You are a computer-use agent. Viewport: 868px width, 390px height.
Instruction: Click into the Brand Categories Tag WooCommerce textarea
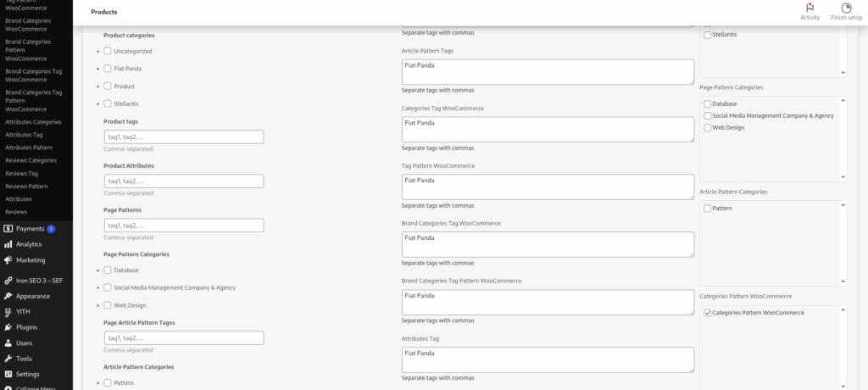tap(548, 244)
